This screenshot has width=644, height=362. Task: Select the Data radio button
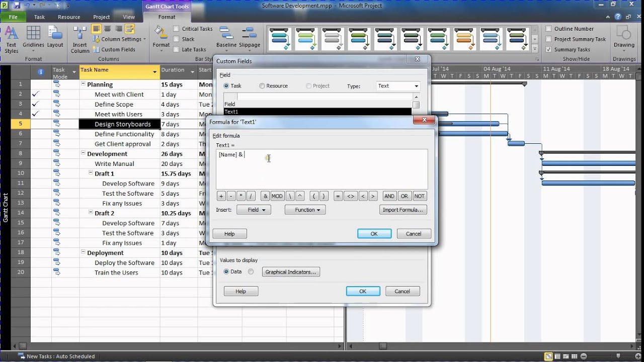click(226, 271)
